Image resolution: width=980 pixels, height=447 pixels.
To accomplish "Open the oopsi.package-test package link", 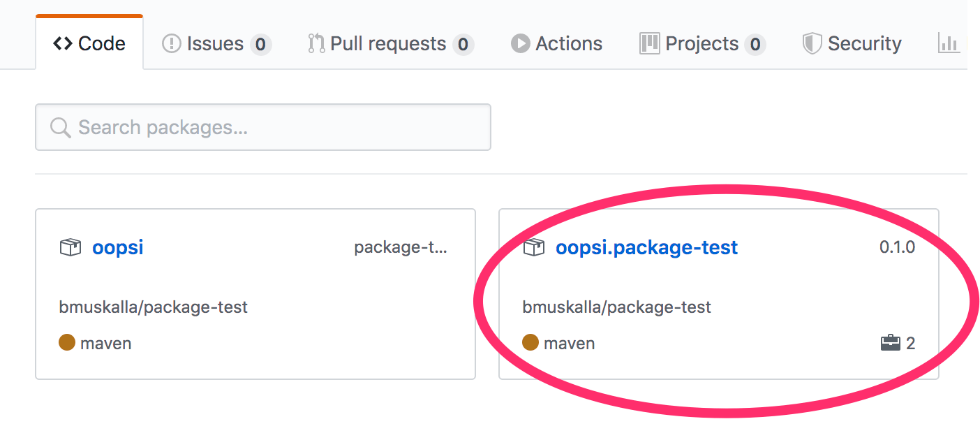I will pyautogui.click(x=646, y=247).
